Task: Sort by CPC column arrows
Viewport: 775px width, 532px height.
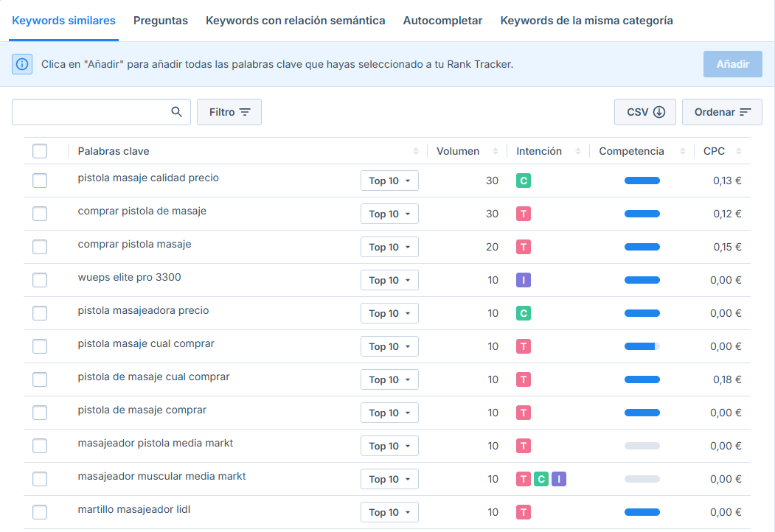Action: tap(738, 151)
